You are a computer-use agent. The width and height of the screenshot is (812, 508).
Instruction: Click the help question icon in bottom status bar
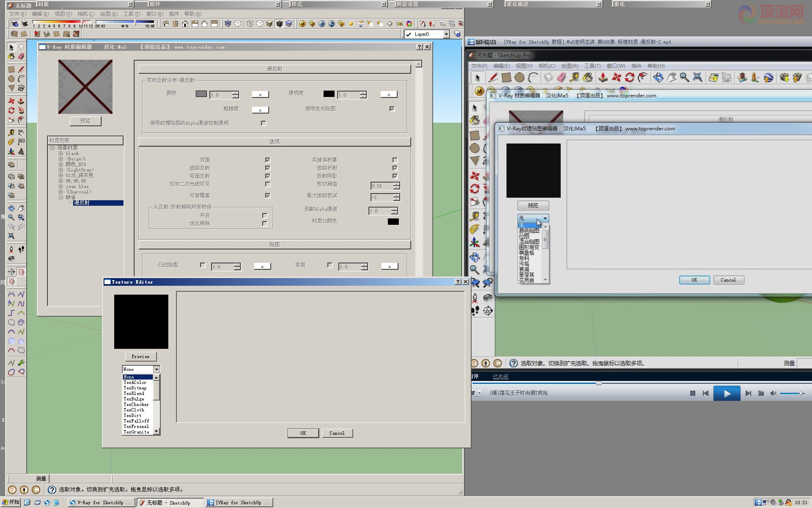52,490
